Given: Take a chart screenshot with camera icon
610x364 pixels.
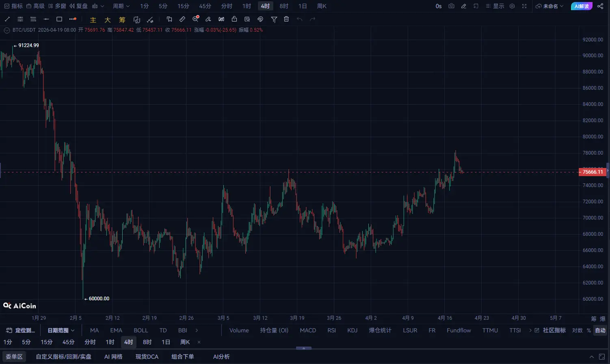Looking at the screenshot, I should [x=451, y=6].
